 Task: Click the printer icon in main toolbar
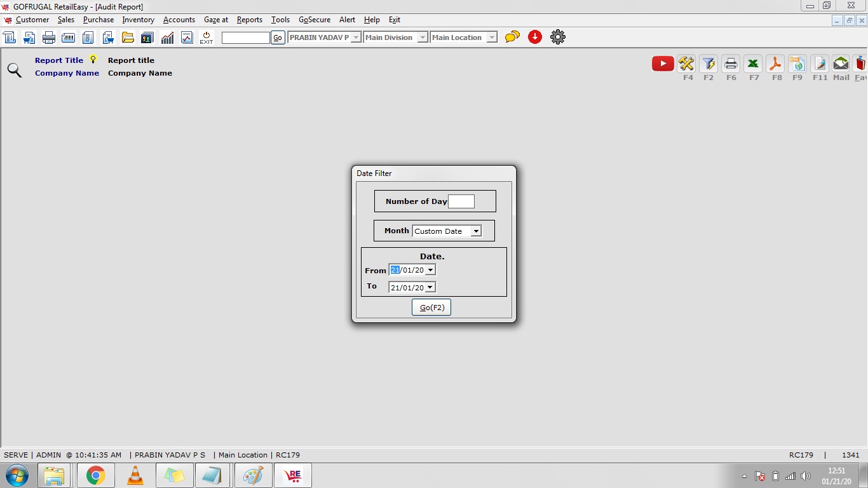[x=49, y=37]
